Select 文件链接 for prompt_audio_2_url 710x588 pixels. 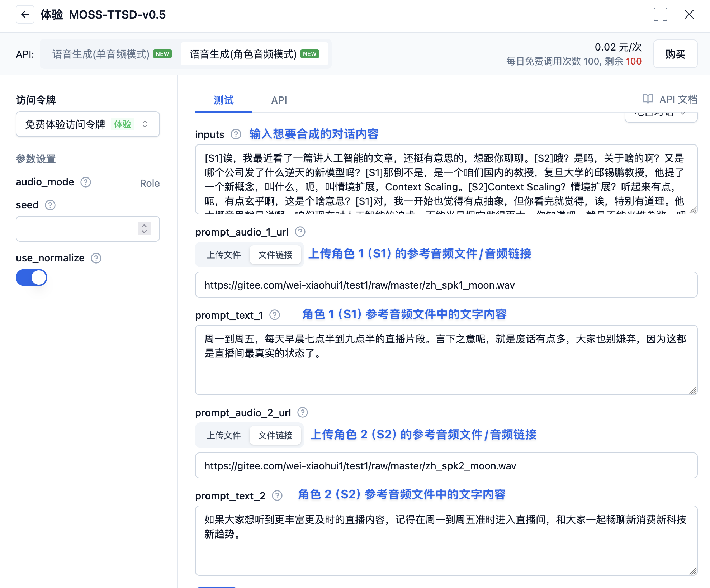[275, 435]
